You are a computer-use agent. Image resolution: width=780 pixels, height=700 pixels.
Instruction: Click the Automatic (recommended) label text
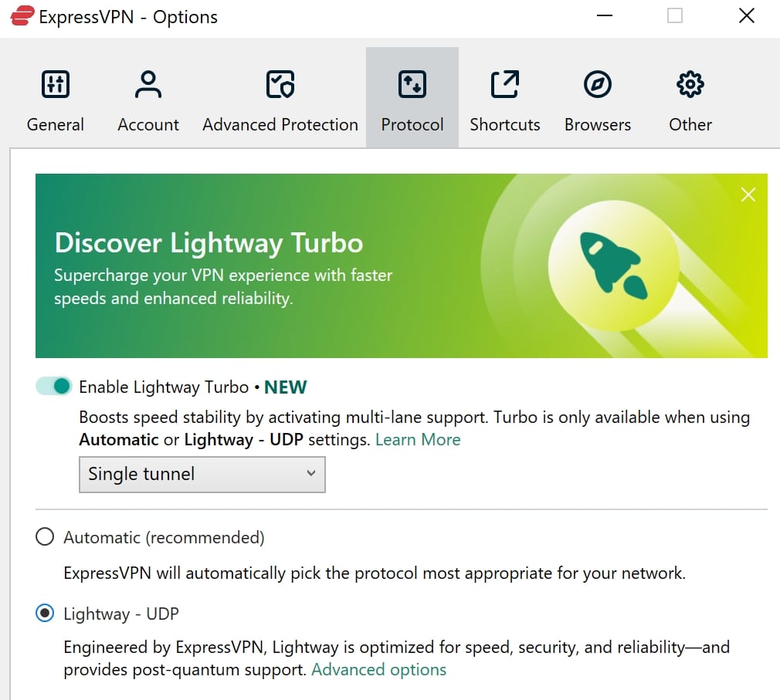coord(164,537)
